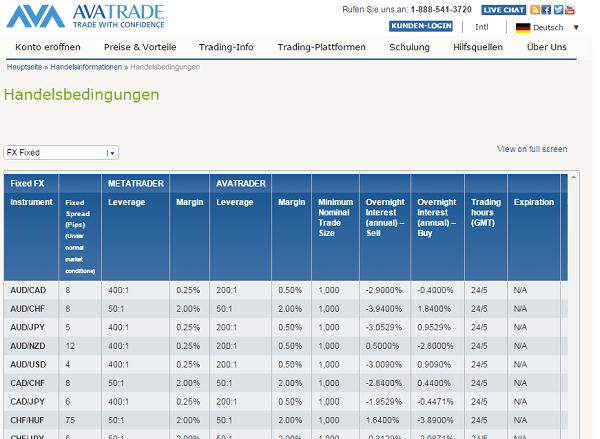Open the Konto eröffnen menu
600x439 pixels.
(48, 47)
